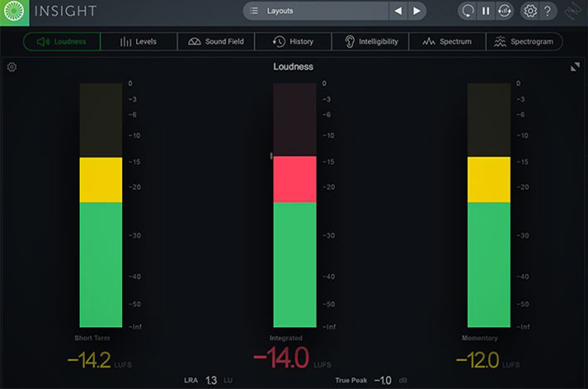Select the Spectrum button
588x389 pixels.
(x=447, y=42)
